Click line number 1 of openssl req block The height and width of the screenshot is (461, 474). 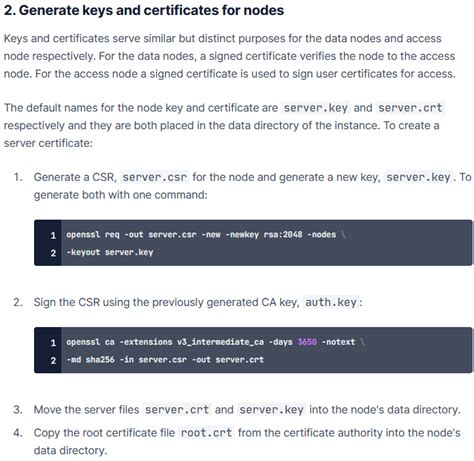click(x=53, y=236)
